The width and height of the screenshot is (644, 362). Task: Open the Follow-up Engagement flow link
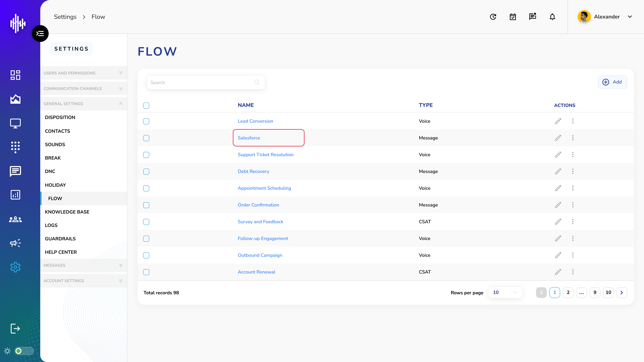pyautogui.click(x=263, y=238)
